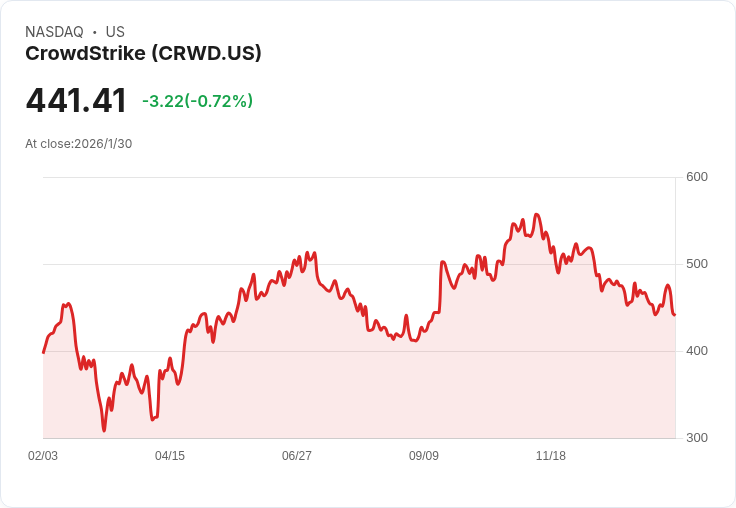The image size is (736, 508).
Task: Click the 11/18 x-axis date label
Action: [x=551, y=455]
